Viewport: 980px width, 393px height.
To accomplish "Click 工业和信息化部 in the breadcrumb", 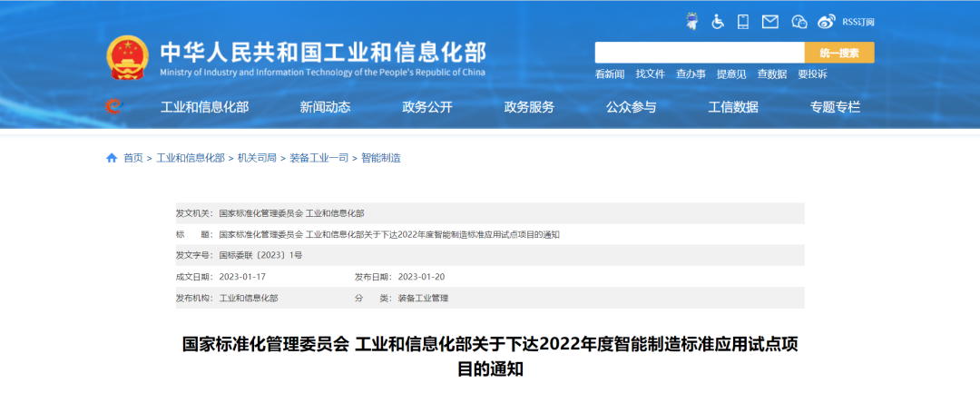I will pyautogui.click(x=190, y=158).
